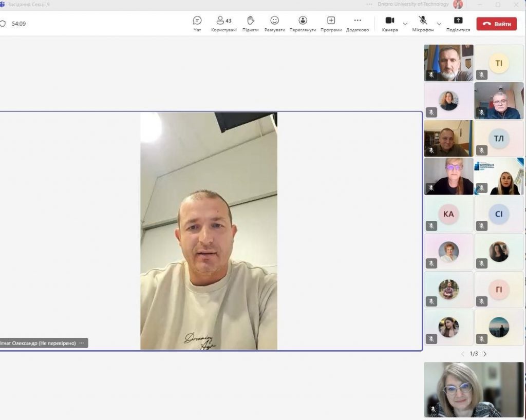The width and height of the screenshot is (526, 420).
Task: Go to previous participants page
Action: point(462,354)
